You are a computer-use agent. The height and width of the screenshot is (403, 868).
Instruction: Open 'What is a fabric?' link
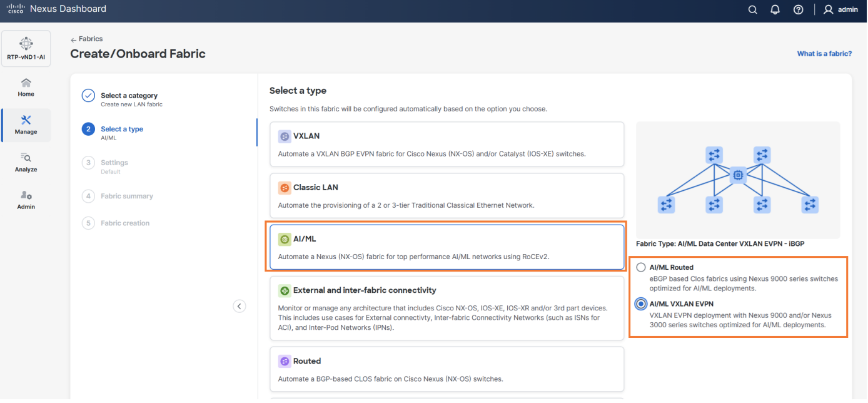point(824,54)
